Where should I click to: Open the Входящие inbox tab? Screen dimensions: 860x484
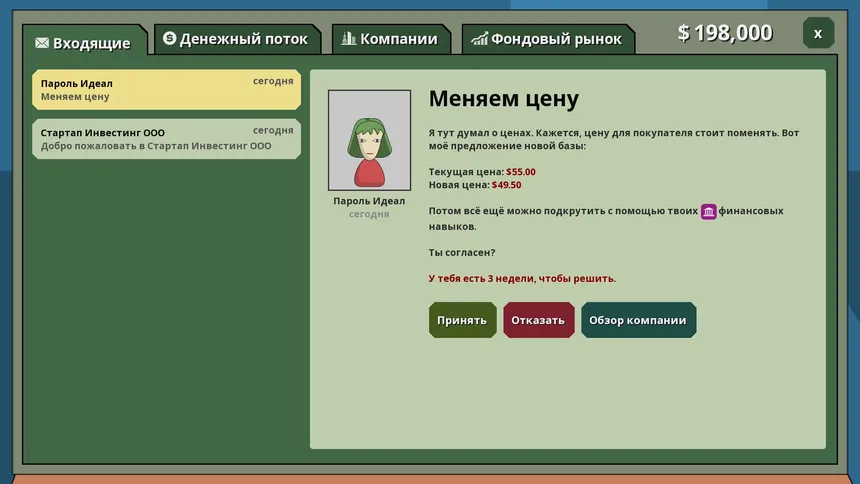tap(84, 41)
